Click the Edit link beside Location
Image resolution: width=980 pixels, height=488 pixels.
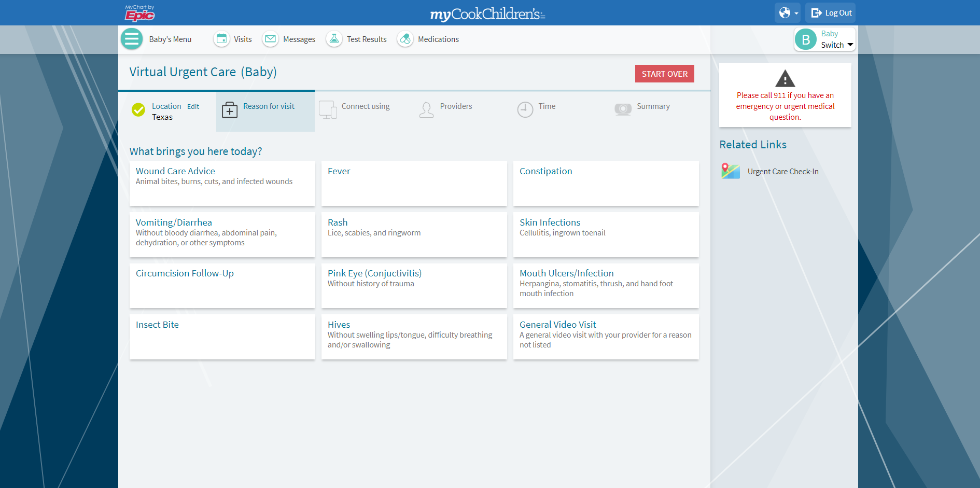pyautogui.click(x=193, y=106)
